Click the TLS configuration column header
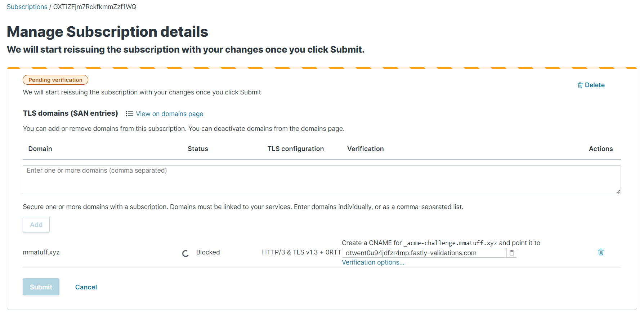 click(295, 149)
